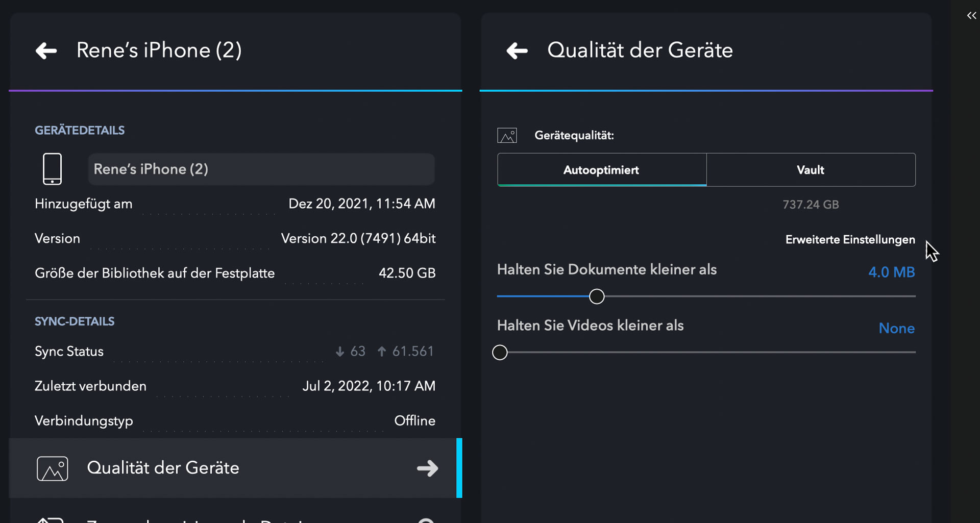
Task: Click the 42.50 GB library size value
Action: (x=407, y=273)
